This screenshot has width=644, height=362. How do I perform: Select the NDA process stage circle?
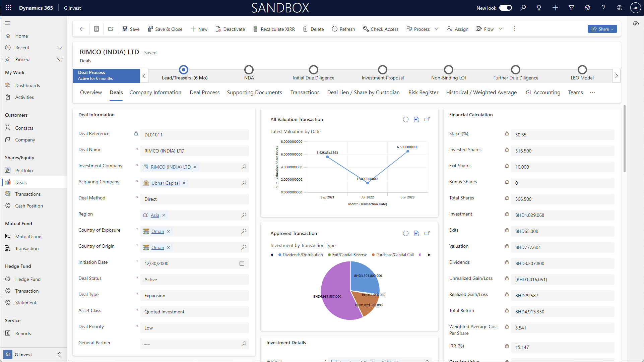tap(249, 70)
